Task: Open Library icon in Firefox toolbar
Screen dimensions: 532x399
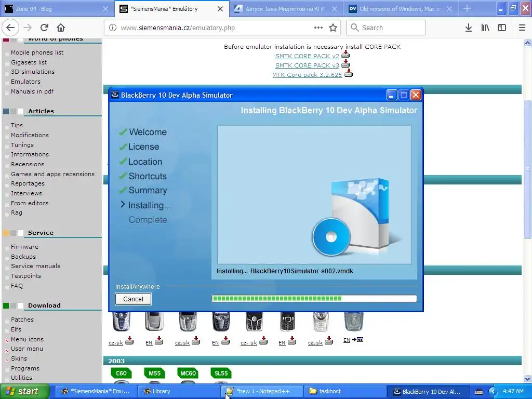Action: click(x=485, y=28)
